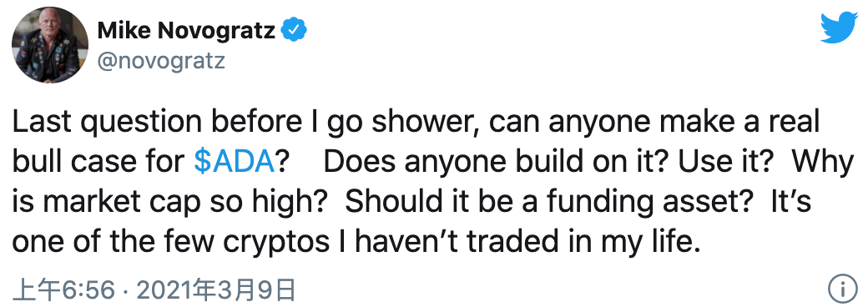The height and width of the screenshot is (307, 868).
Task: Click the word "Why" in the tweet
Action: (x=823, y=163)
